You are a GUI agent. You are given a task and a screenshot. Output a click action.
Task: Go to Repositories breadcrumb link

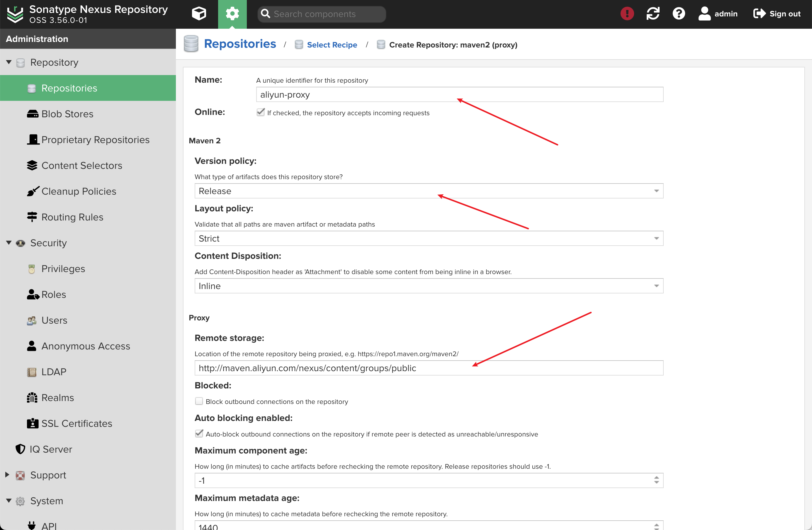[x=240, y=44]
